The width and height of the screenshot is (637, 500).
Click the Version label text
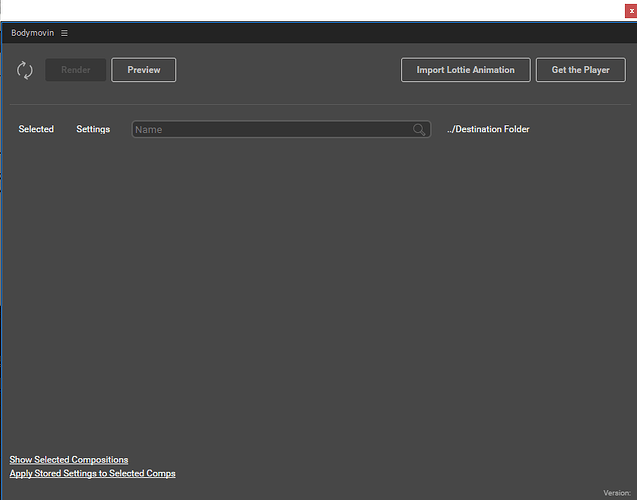(617, 493)
